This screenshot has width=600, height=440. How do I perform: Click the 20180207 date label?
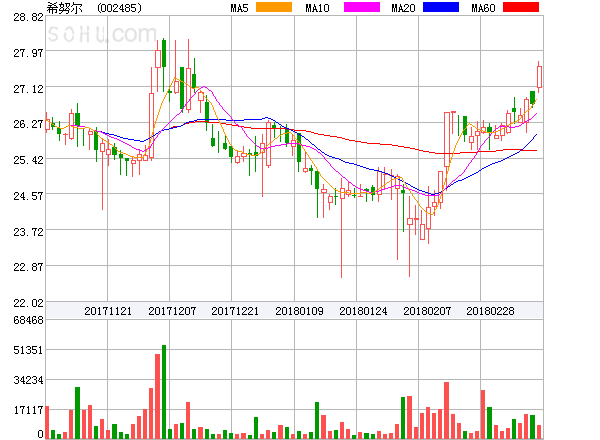[427, 311]
